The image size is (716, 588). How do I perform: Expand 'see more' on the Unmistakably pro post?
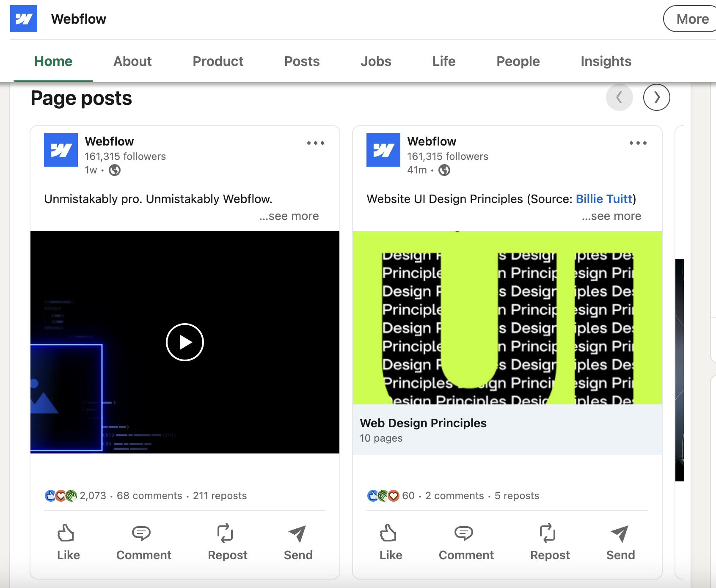coord(289,216)
